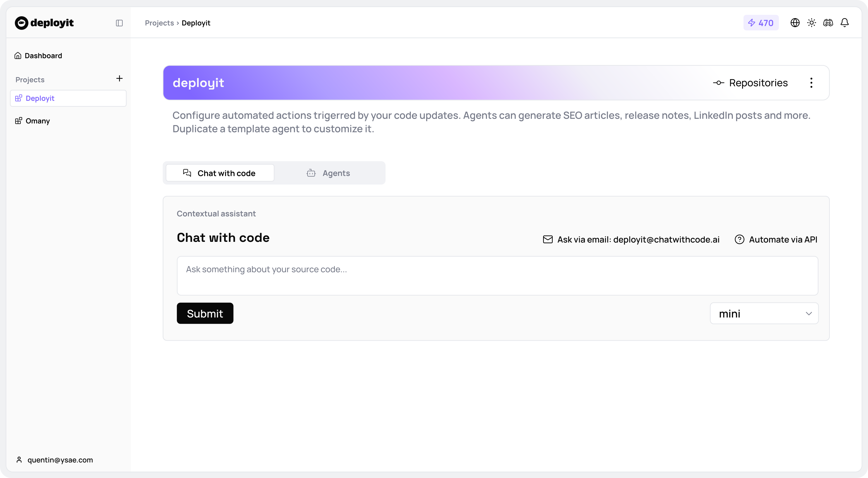Click the notifications bell icon
Image resolution: width=868 pixels, height=478 pixels.
(845, 23)
